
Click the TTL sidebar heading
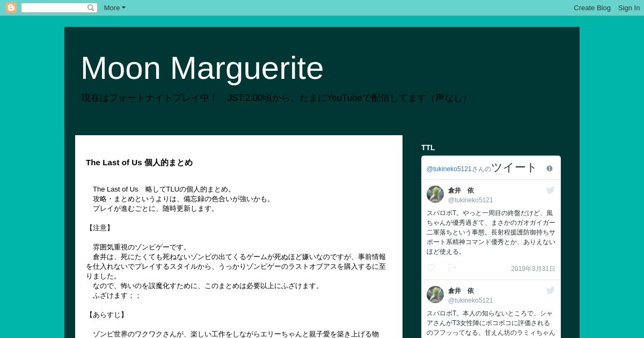pyautogui.click(x=428, y=148)
